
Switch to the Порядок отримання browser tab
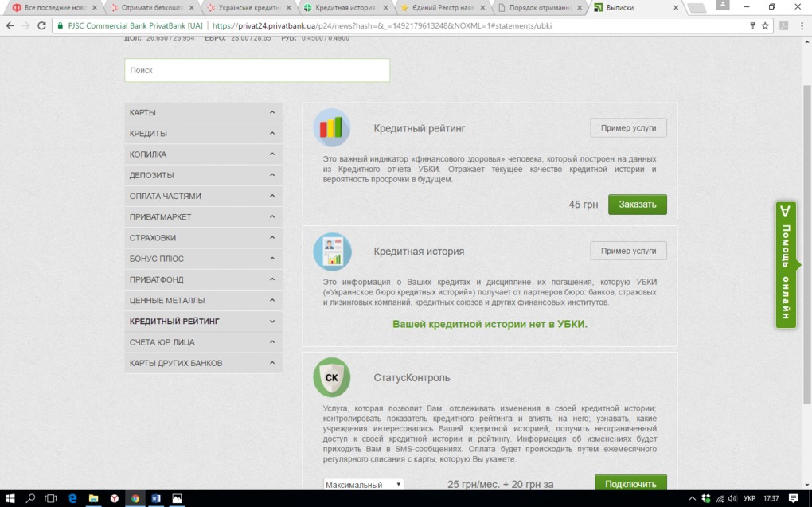(x=540, y=8)
